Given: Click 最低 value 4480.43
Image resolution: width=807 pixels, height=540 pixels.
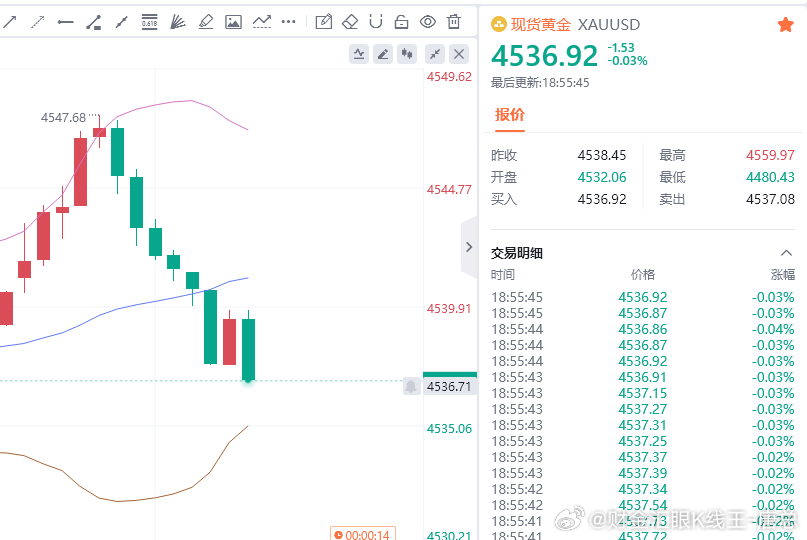Looking at the screenshot, I should click(x=770, y=177).
